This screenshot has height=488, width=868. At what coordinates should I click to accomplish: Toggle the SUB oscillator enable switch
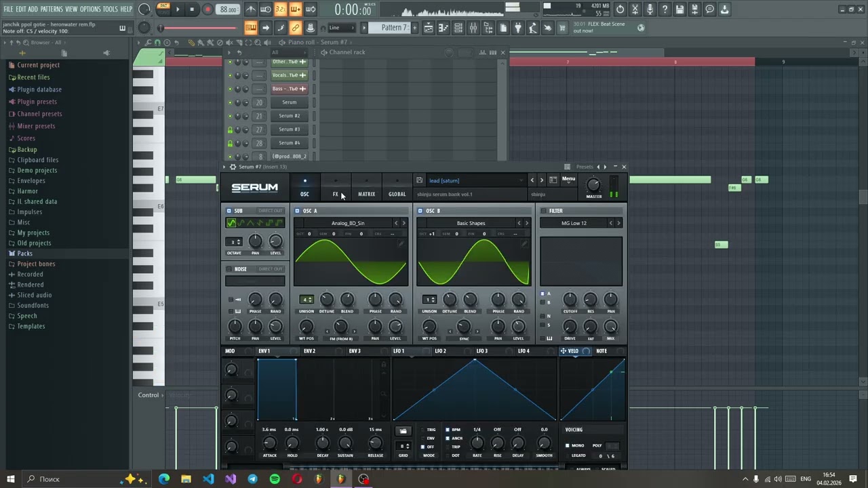pos(229,211)
